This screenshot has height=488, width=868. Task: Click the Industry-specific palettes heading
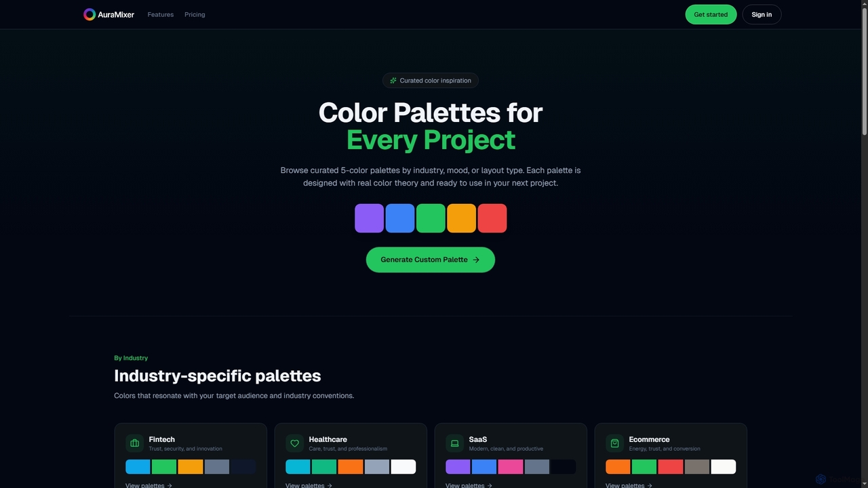(218, 375)
